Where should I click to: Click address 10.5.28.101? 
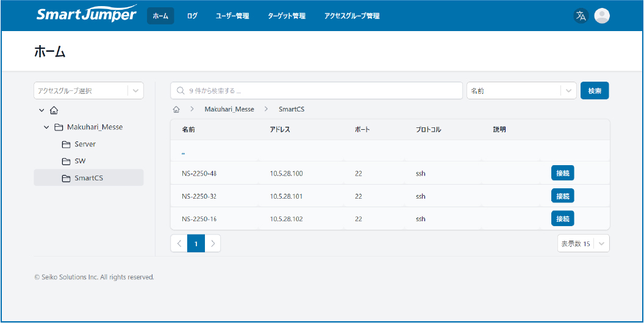(286, 196)
